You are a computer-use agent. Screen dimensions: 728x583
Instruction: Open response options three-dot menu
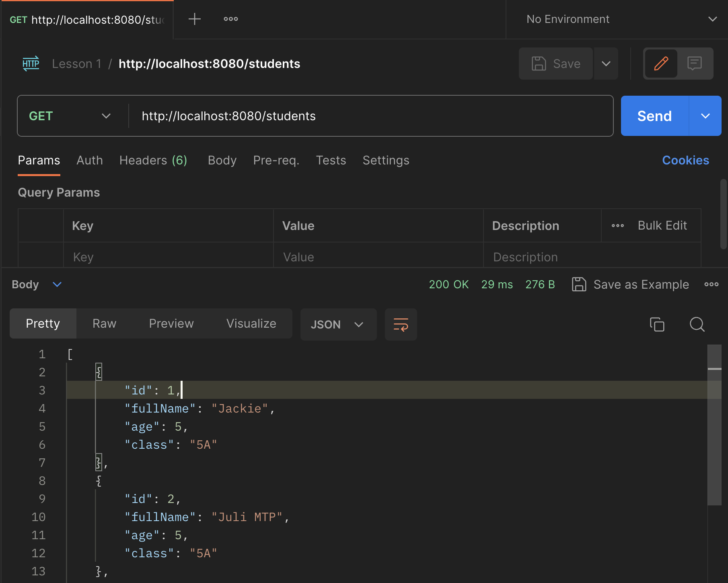(711, 284)
